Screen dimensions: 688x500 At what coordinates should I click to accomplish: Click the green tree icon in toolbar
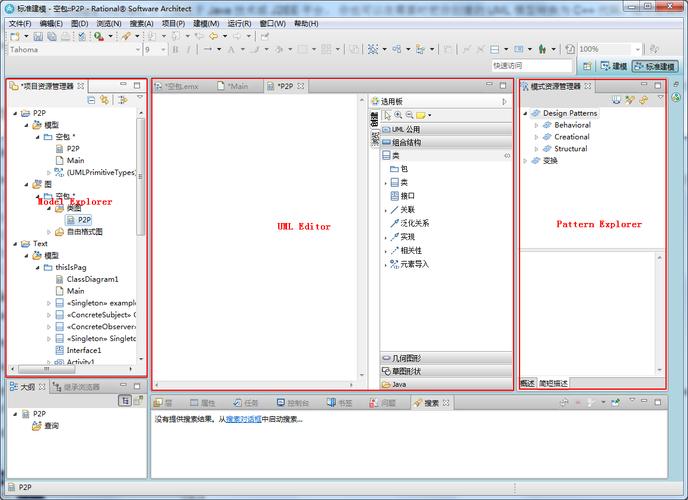point(542,49)
